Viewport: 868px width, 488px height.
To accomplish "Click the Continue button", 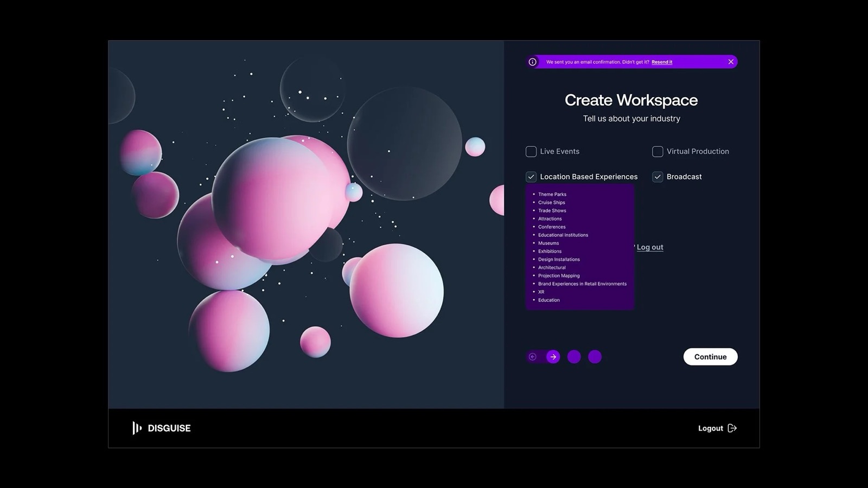I will (710, 357).
